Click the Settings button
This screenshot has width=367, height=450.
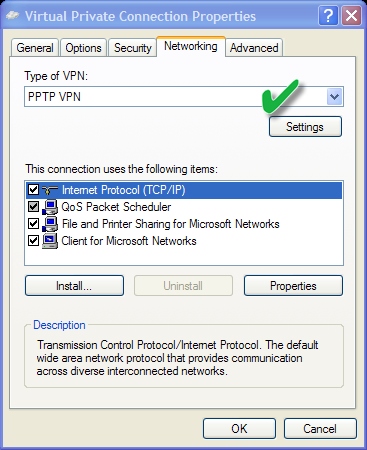(x=305, y=127)
